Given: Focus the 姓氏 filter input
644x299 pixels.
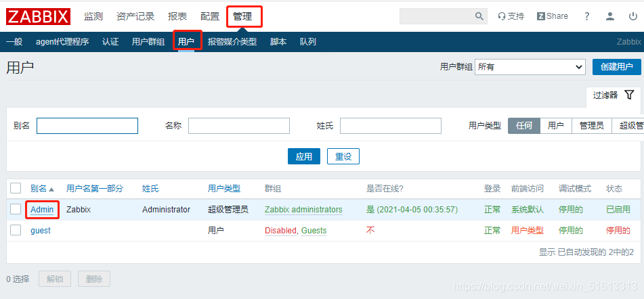Looking at the screenshot, I should (x=391, y=126).
